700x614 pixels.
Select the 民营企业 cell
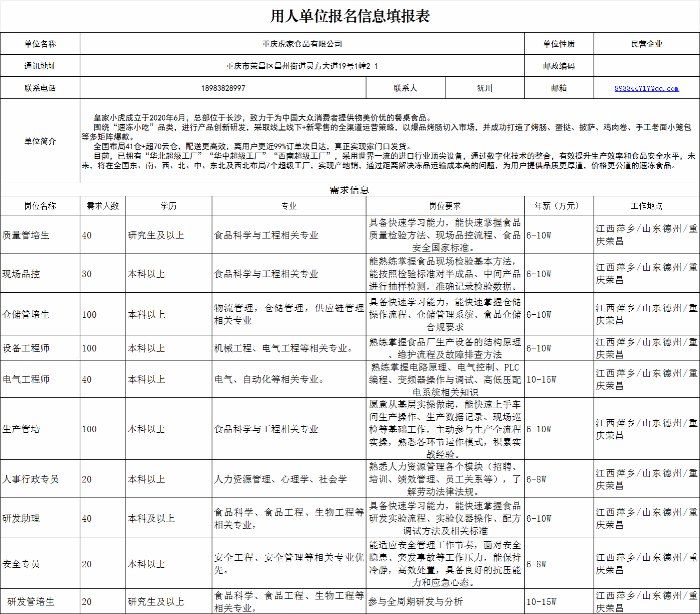[x=646, y=44]
